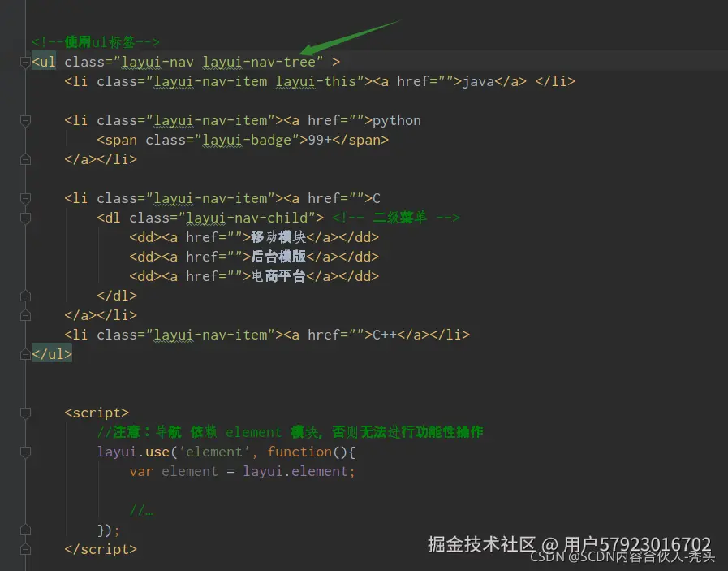This screenshot has height=571, width=728.
Task: Click the layui-nav-child class in dl tag
Action: pyautogui.click(x=247, y=218)
